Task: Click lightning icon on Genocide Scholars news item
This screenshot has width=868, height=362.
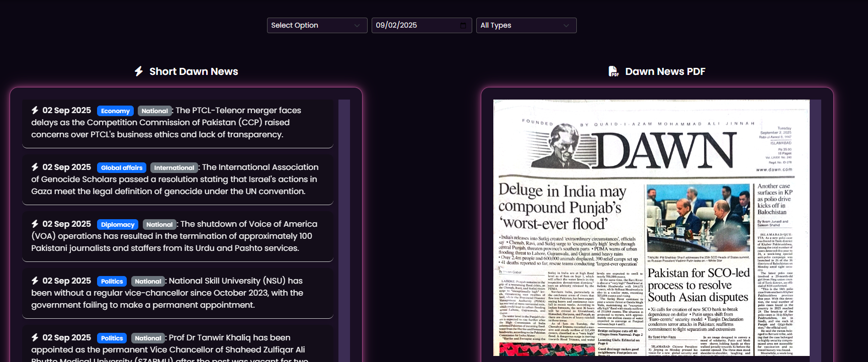Action: pos(35,167)
